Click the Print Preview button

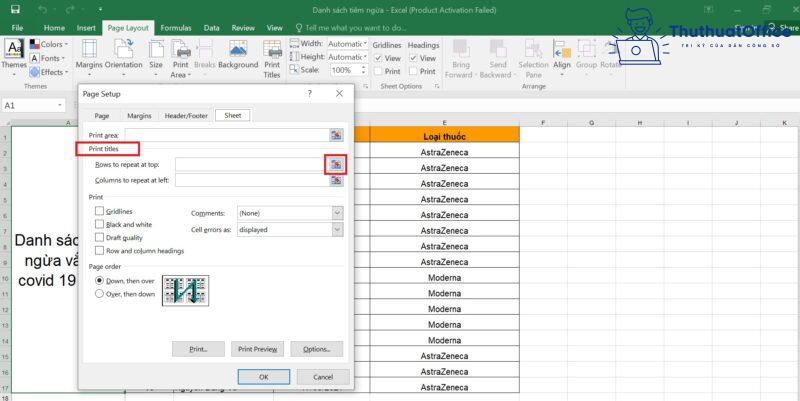click(x=257, y=349)
